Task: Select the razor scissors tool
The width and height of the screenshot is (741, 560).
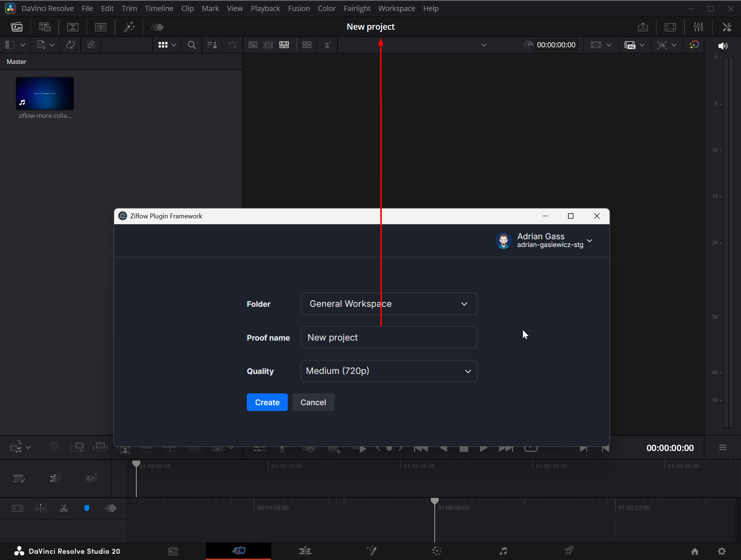Action: [x=64, y=508]
